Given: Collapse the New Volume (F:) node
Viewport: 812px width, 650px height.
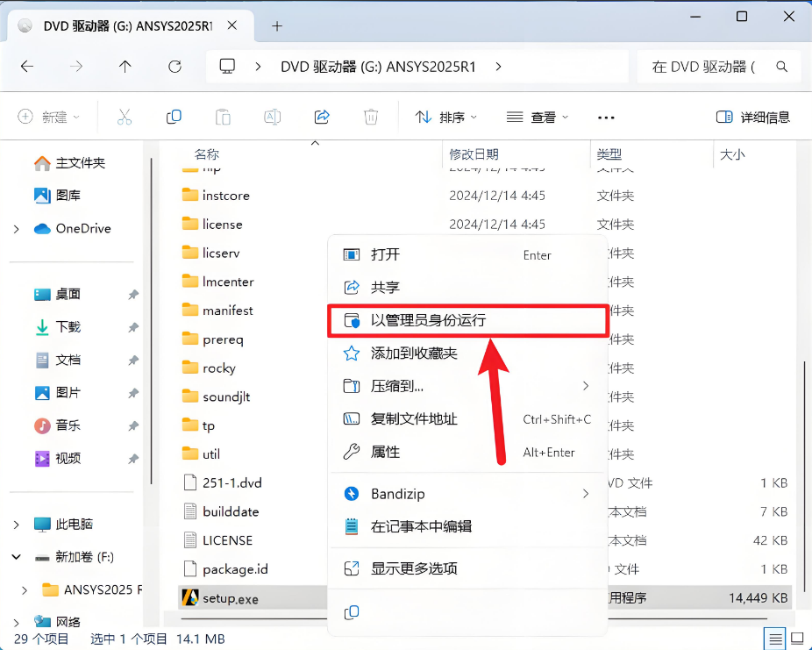Looking at the screenshot, I should click(x=17, y=557).
